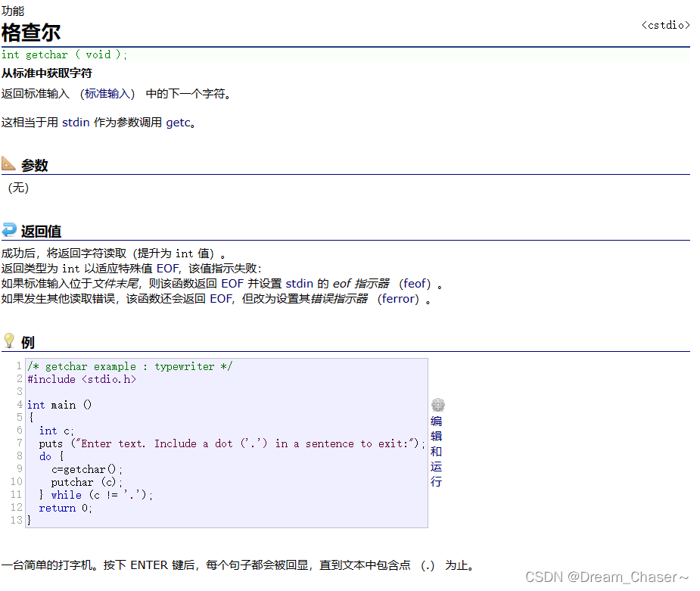The height and width of the screenshot is (591, 700).
Task: Click the EOF link in the 读取错误 line
Action: point(221,299)
